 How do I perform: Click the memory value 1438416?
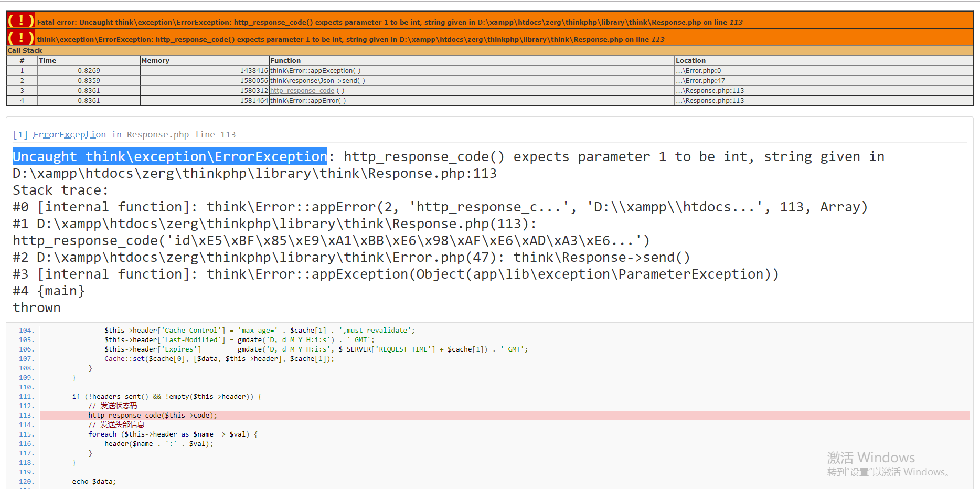254,71
